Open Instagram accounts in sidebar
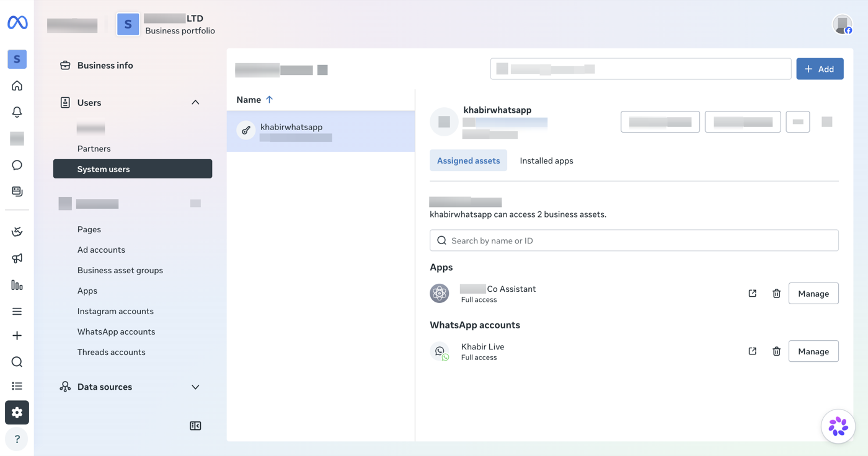The width and height of the screenshot is (868, 456). coord(115,311)
